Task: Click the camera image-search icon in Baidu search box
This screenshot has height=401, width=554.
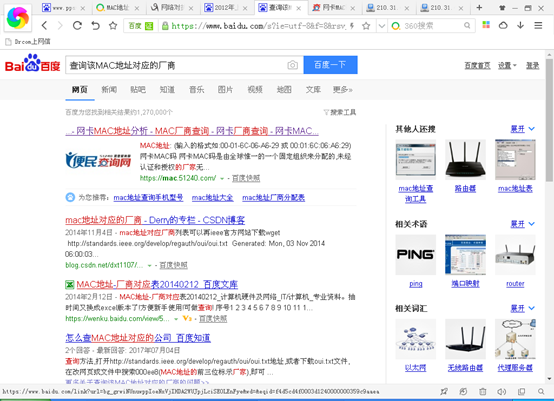Action: pyautogui.click(x=293, y=65)
